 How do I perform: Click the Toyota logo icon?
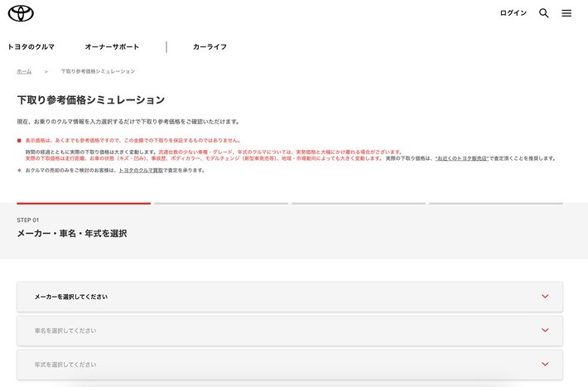[x=21, y=13]
